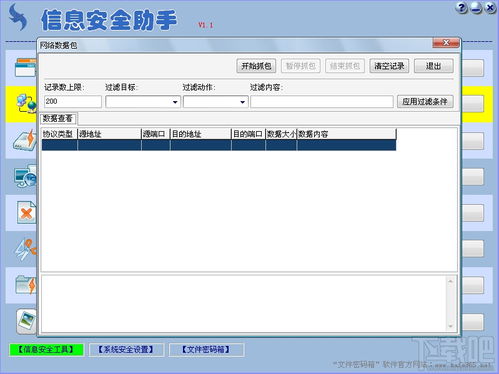Screen dimensions: 499x374
Task: Open the picture image sidebar icon
Action: (x=26, y=321)
